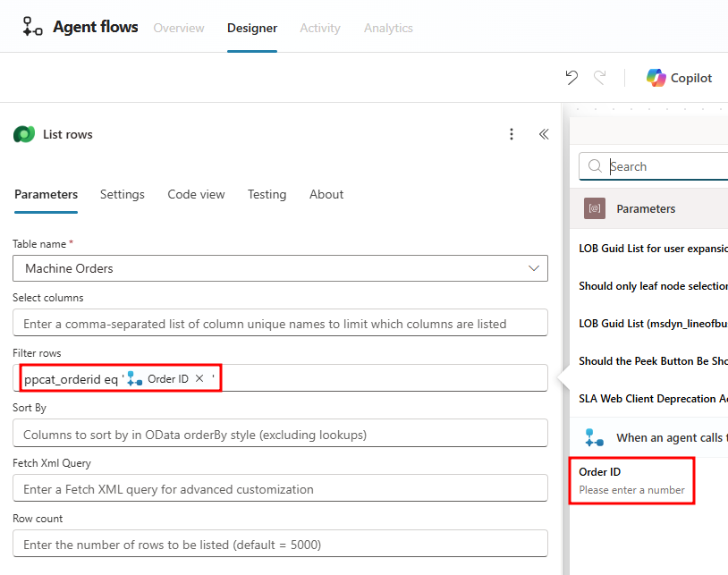728x575 pixels.
Task: Select the Parameters tab of List rows
Action: 46,194
